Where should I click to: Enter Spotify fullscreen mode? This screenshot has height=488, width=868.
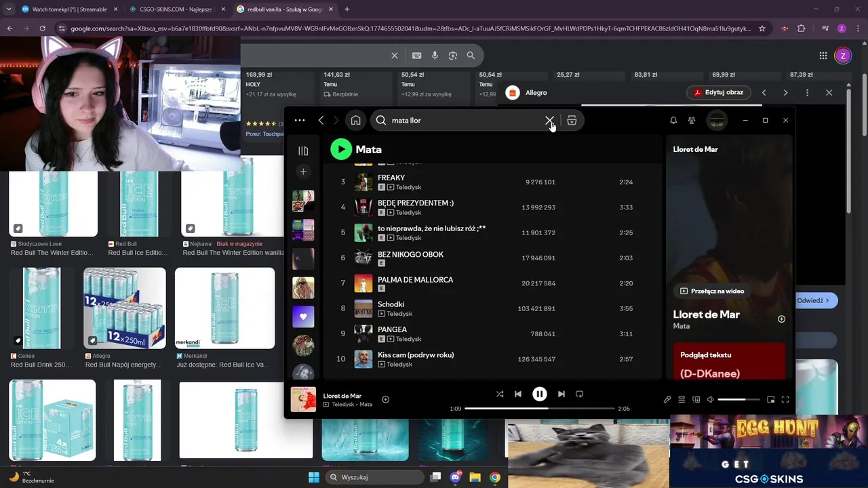pyautogui.click(x=785, y=400)
